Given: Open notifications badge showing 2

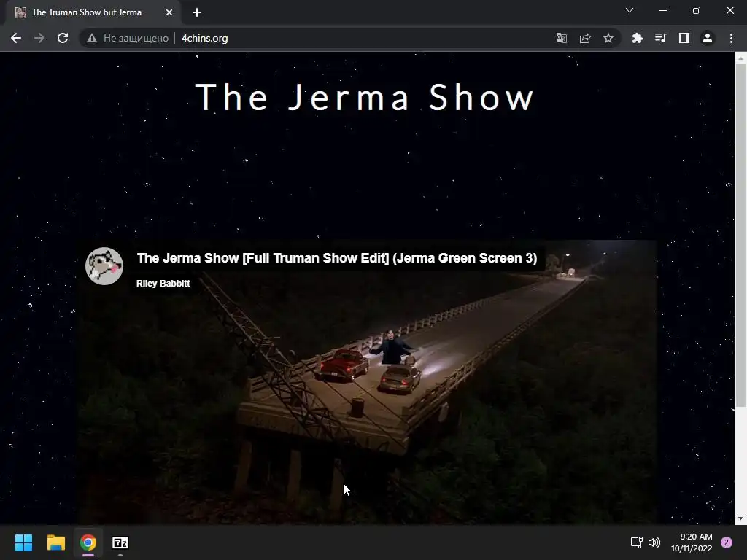Looking at the screenshot, I should click(727, 542).
